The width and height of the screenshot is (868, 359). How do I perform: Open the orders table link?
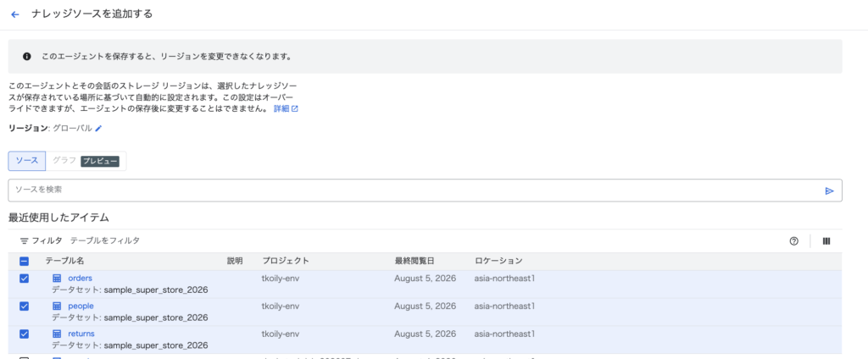[81, 278]
